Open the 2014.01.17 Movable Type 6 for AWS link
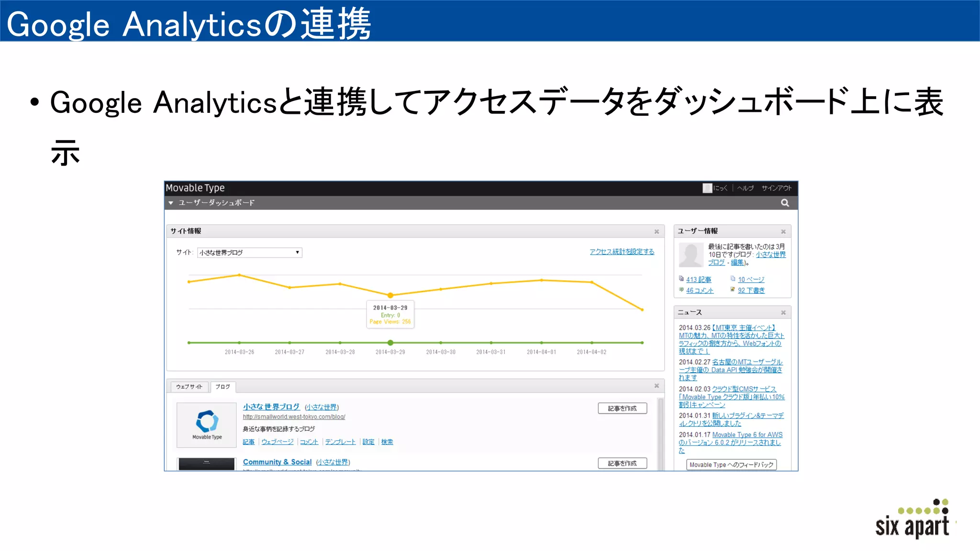 click(x=730, y=442)
